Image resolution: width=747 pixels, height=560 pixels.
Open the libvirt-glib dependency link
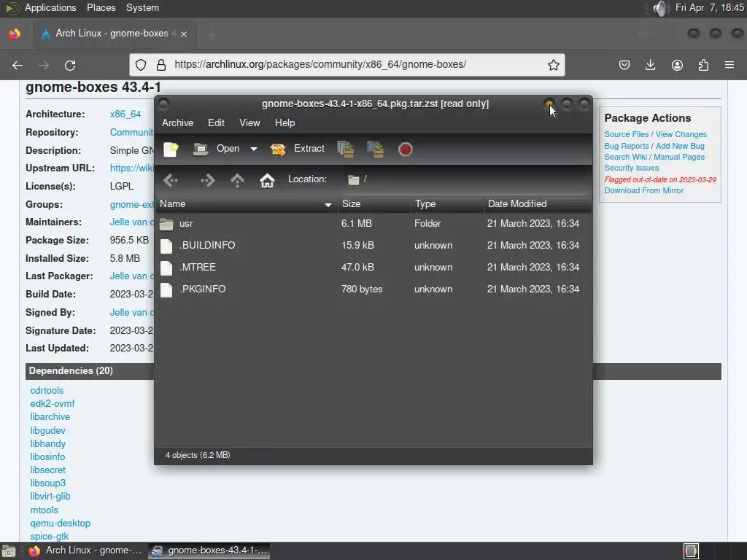[x=50, y=496]
